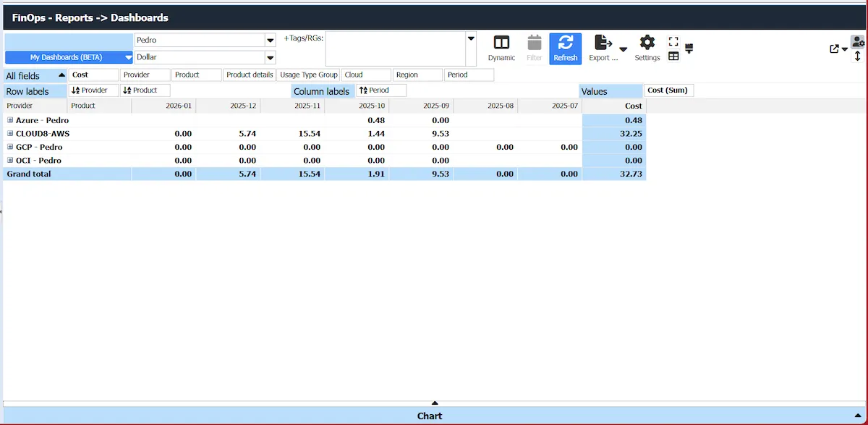
Task: Open the Export menu icon
Action: pyautogui.click(x=603, y=43)
